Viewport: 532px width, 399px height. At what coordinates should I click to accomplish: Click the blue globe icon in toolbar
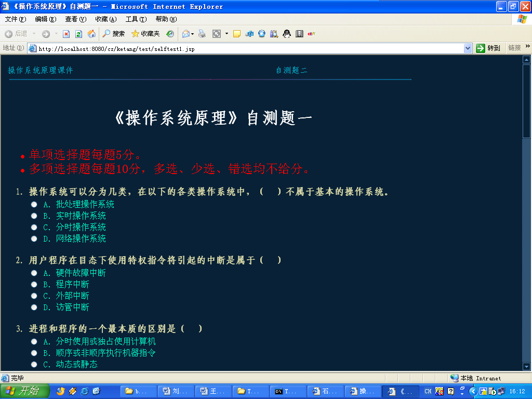(262, 34)
